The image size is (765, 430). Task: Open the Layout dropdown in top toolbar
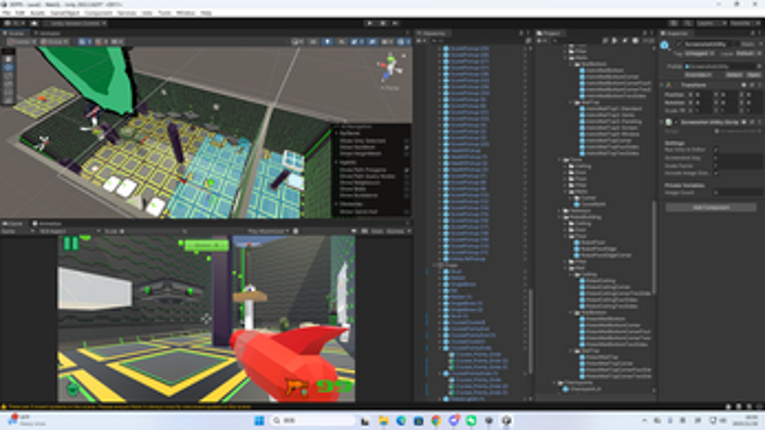coord(744,23)
